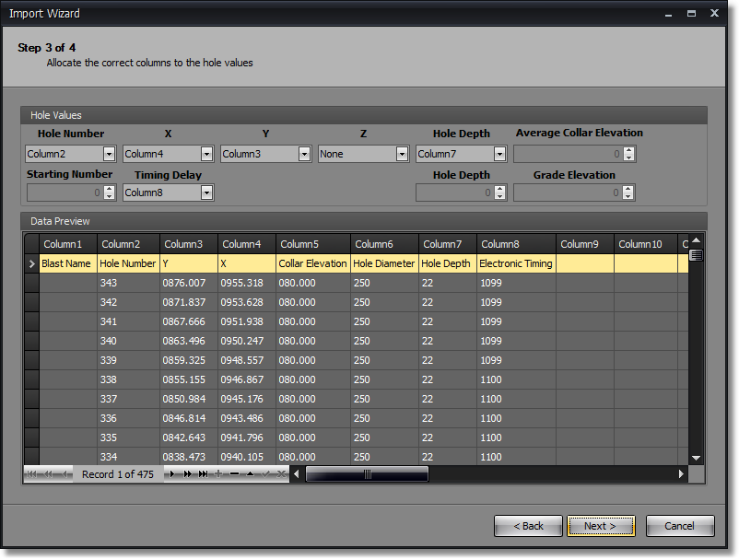Click the delete record minus icon
The image size is (739, 560).
[234, 474]
